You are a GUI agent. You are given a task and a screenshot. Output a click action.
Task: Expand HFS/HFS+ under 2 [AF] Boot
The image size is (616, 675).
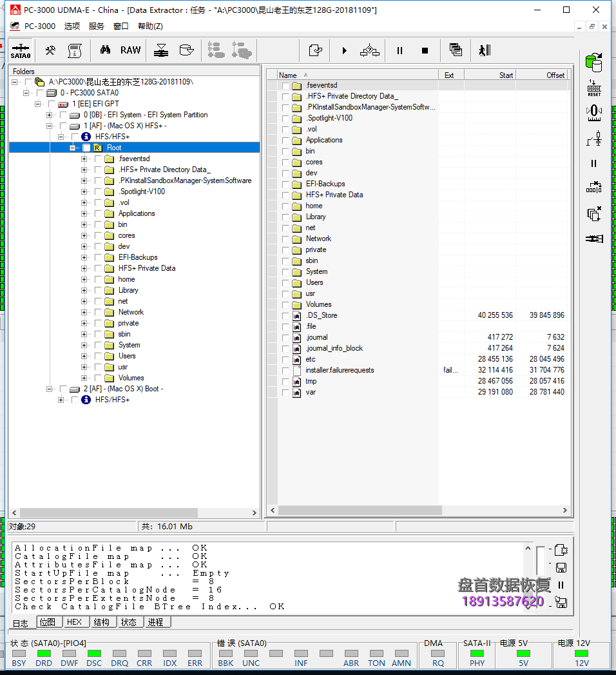(61, 400)
